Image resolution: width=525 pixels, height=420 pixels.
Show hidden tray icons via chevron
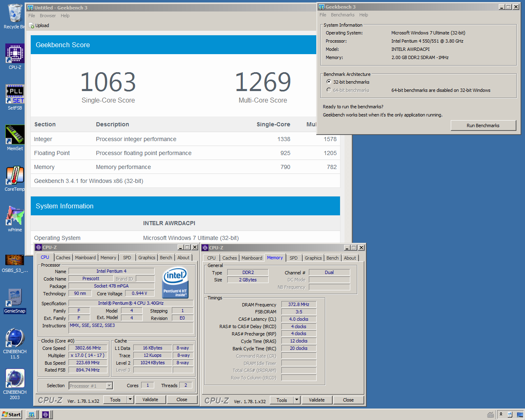coord(501,415)
